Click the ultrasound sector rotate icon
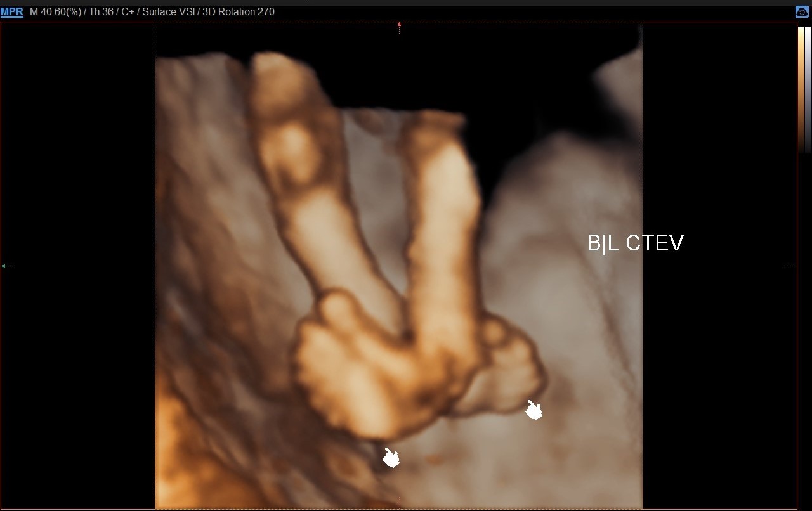The image size is (812, 511). 802,11
